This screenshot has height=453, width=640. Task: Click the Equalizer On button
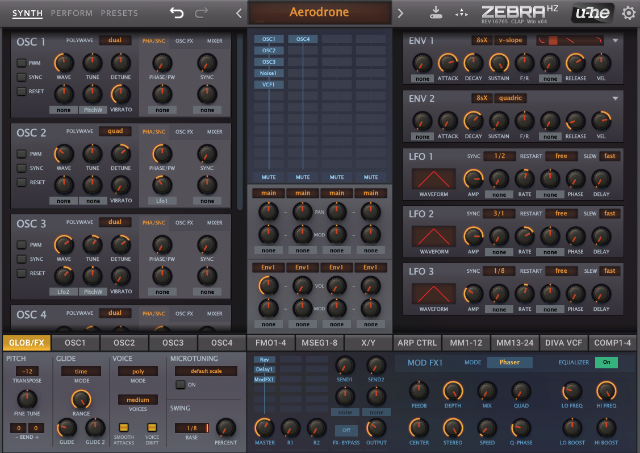(x=605, y=363)
